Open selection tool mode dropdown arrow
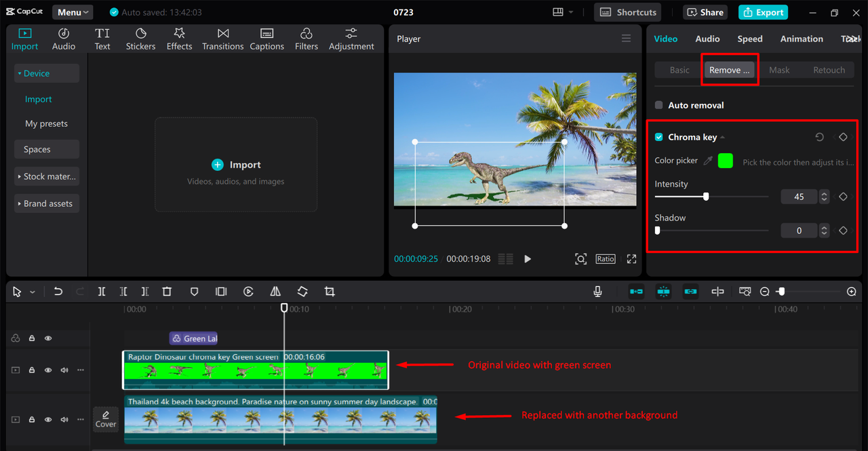868x451 pixels. 33,292
